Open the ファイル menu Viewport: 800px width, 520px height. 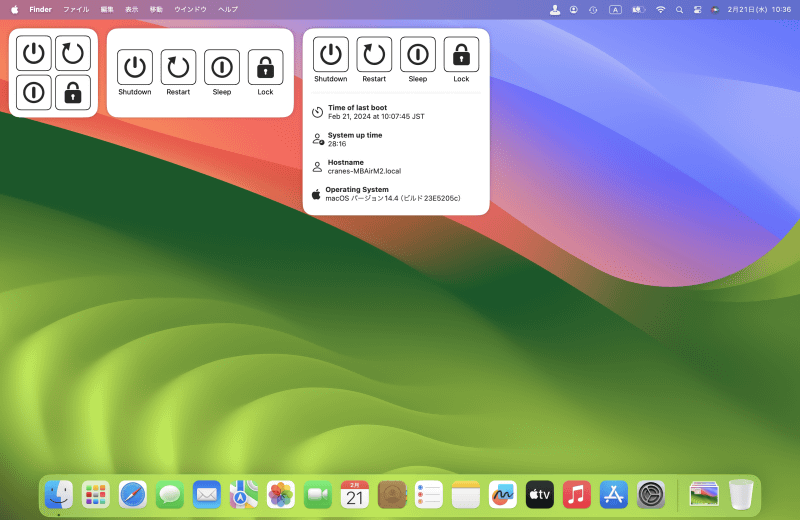pyautogui.click(x=76, y=9)
